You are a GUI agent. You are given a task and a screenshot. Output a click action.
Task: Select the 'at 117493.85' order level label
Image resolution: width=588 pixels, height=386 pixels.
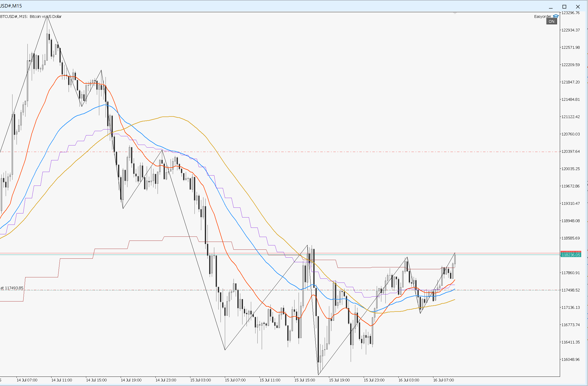tap(12, 288)
